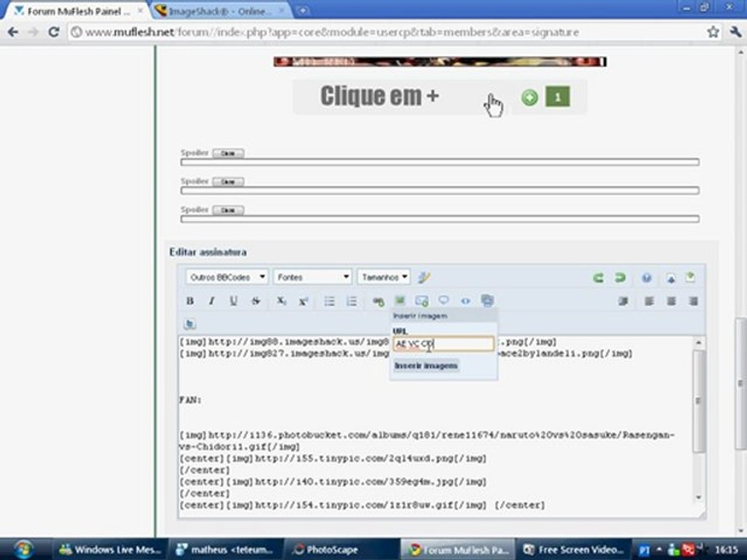Align text left in editor

(x=649, y=301)
